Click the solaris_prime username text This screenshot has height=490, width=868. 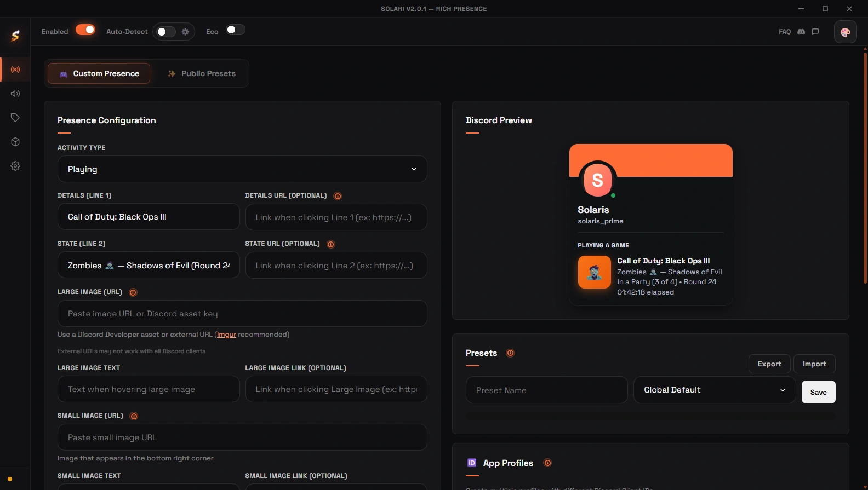600,221
